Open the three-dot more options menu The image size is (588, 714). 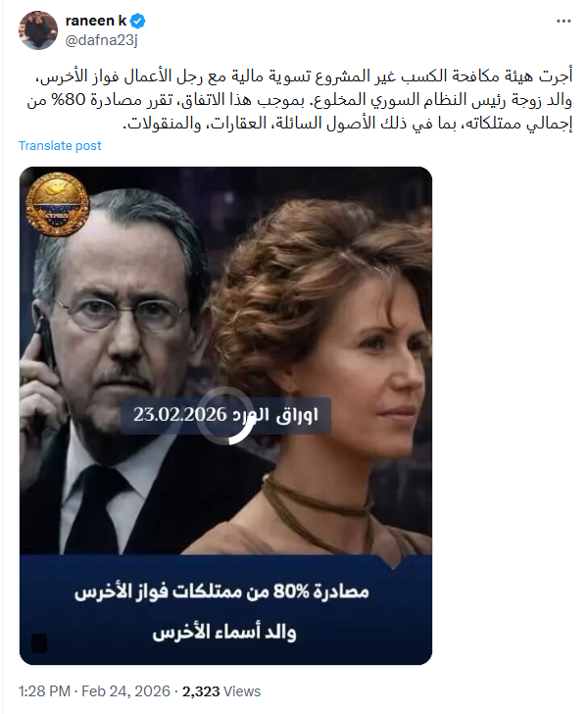pos(563,21)
